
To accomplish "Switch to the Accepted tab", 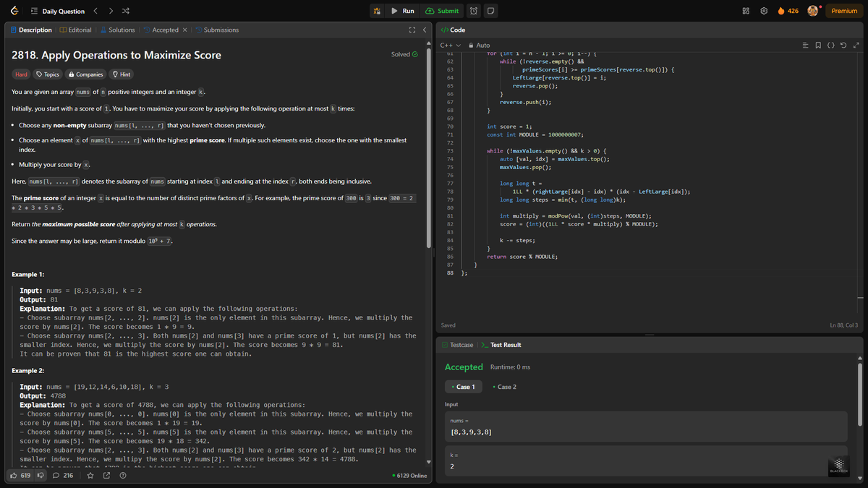I will 160,30.
